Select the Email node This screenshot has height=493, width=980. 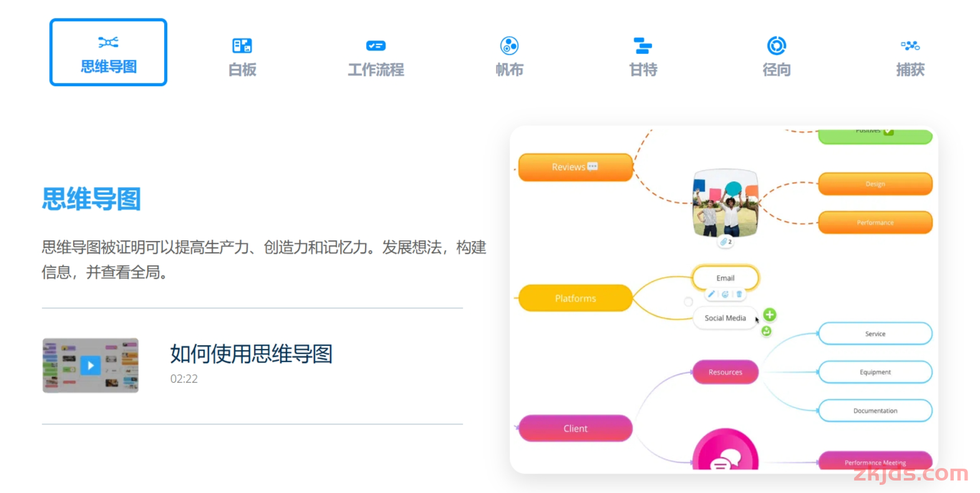pyautogui.click(x=725, y=278)
